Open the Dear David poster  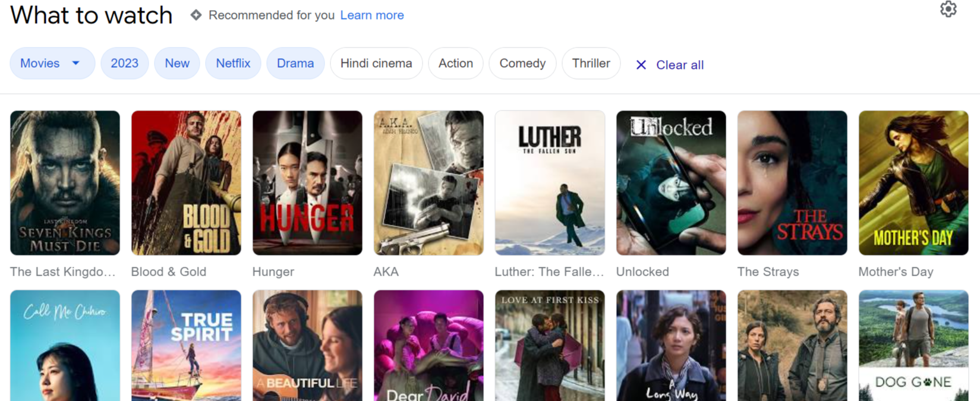tap(428, 346)
